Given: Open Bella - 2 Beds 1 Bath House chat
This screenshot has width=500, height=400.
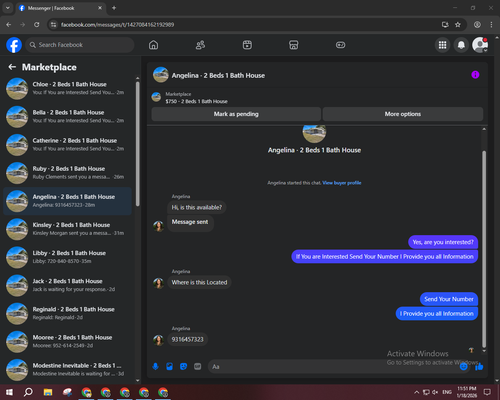Looking at the screenshot, I should pyautogui.click(x=68, y=117).
